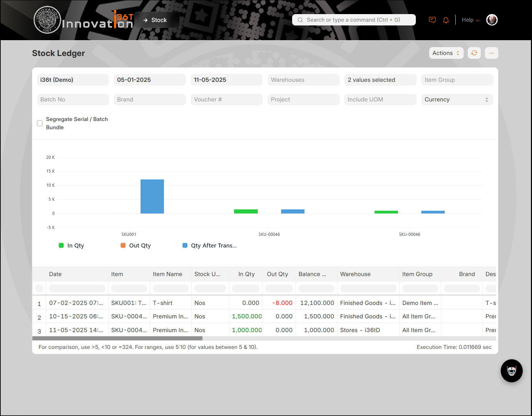Expand the Help menu
Screen dimensions: 532x416
coord(470,20)
